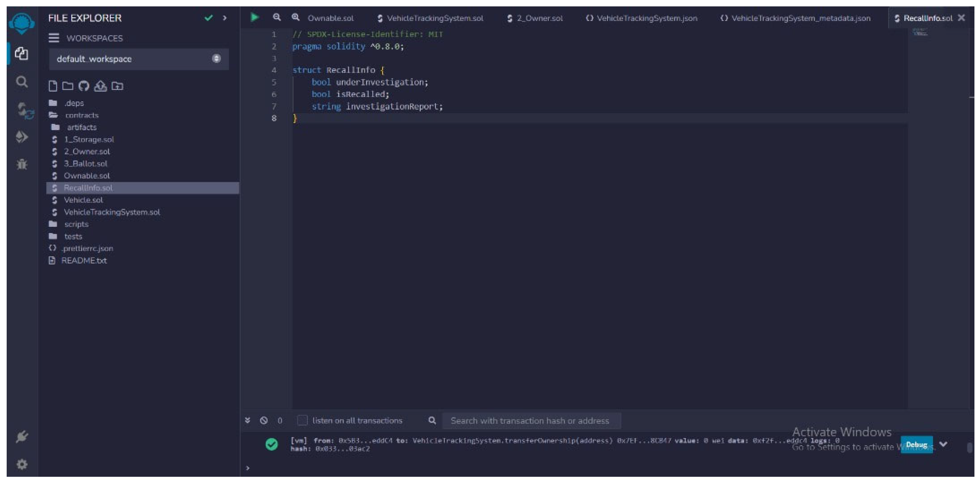Open the plugin manager plug icon
Image resolution: width=980 pixels, height=484 pixels.
coord(22,437)
